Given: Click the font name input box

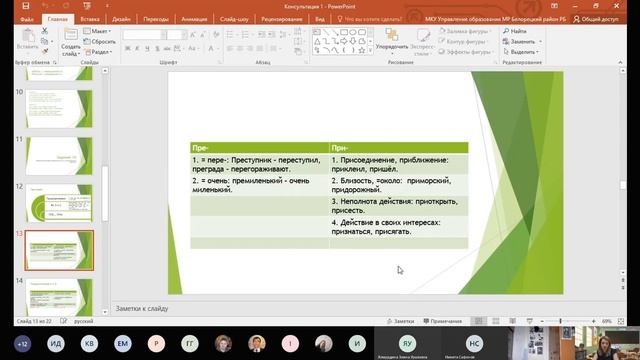Looking at the screenshot, I should click(x=143, y=35).
